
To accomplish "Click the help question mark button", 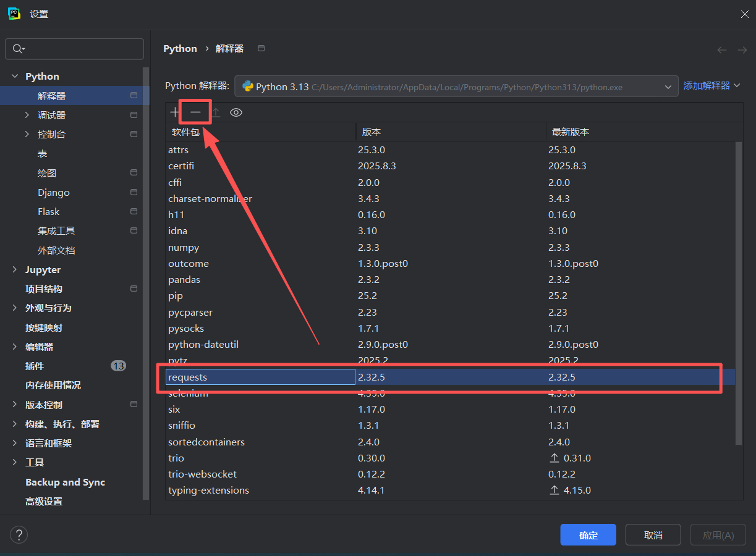I will click(19, 535).
